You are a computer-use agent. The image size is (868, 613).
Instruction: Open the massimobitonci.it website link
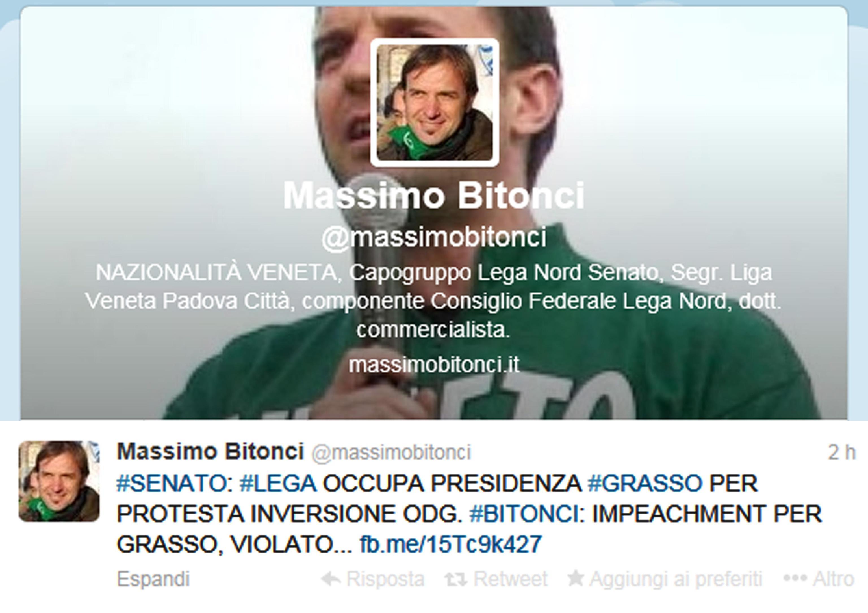click(x=434, y=365)
